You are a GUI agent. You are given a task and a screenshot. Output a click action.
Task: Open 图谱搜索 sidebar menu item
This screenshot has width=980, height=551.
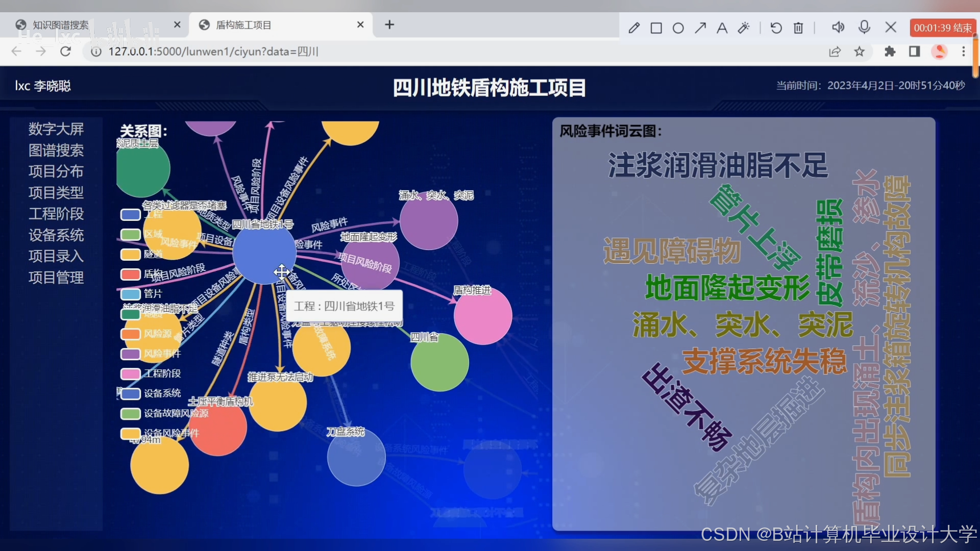click(x=56, y=151)
